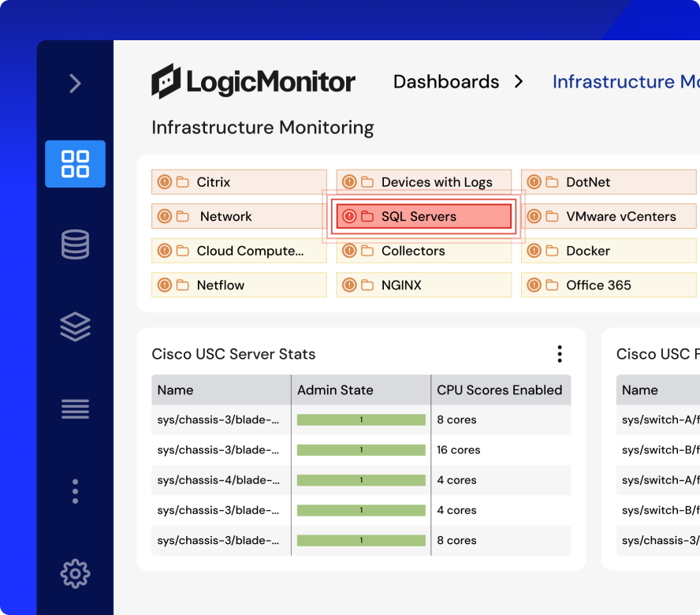Click Admin State bar in 16 cores row

pos(361,449)
